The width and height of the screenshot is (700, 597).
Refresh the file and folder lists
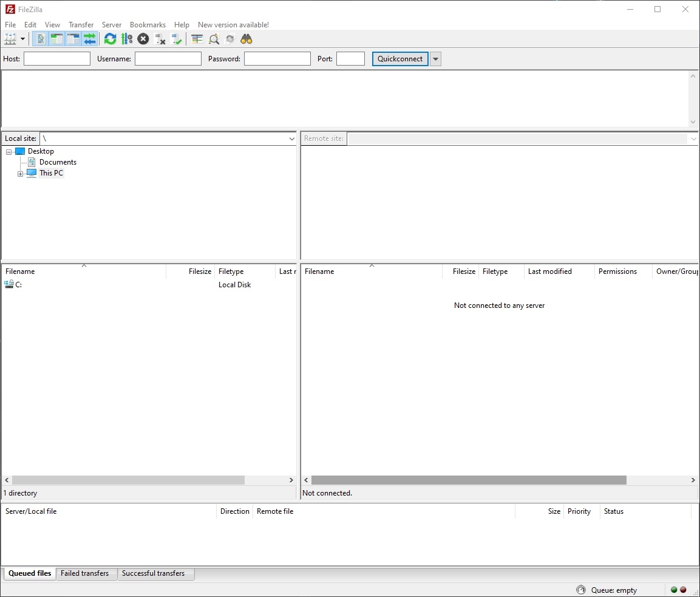pos(110,39)
